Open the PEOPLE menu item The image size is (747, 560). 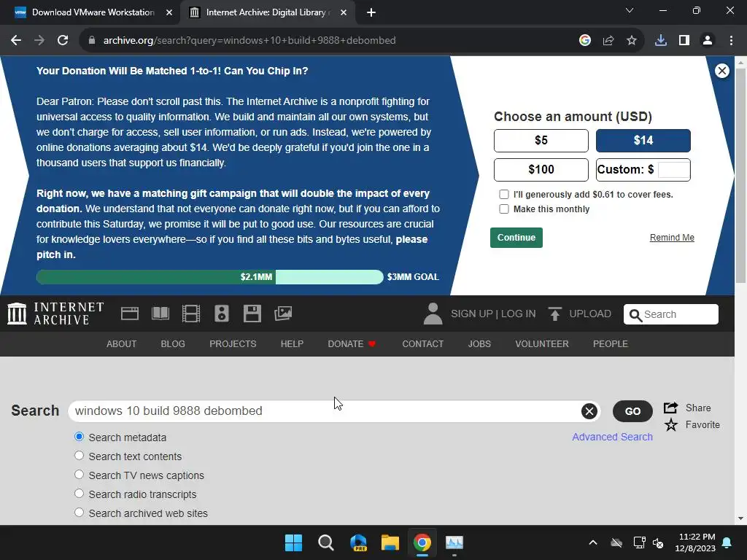click(x=611, y=344)
